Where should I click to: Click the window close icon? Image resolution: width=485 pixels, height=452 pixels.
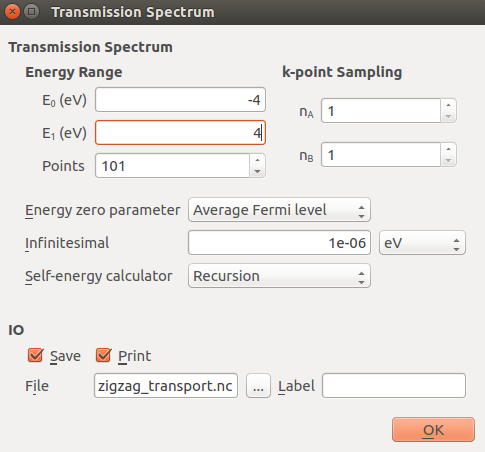pos(12,12)
